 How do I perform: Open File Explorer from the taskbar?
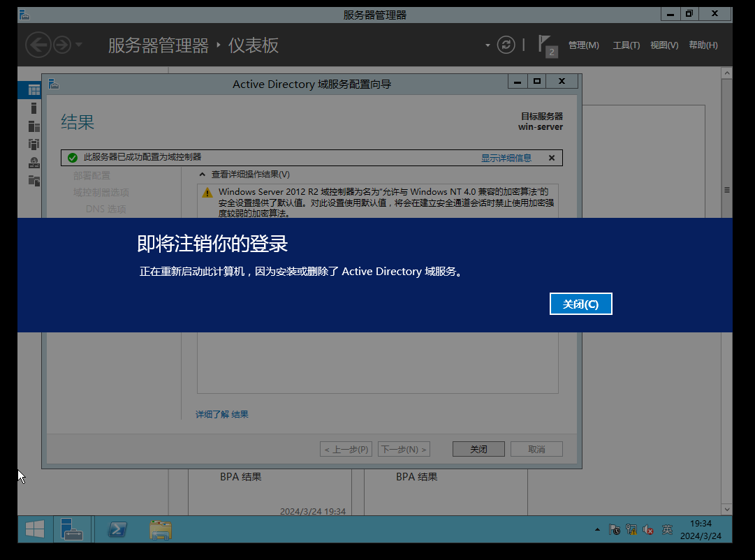point(161,529)
